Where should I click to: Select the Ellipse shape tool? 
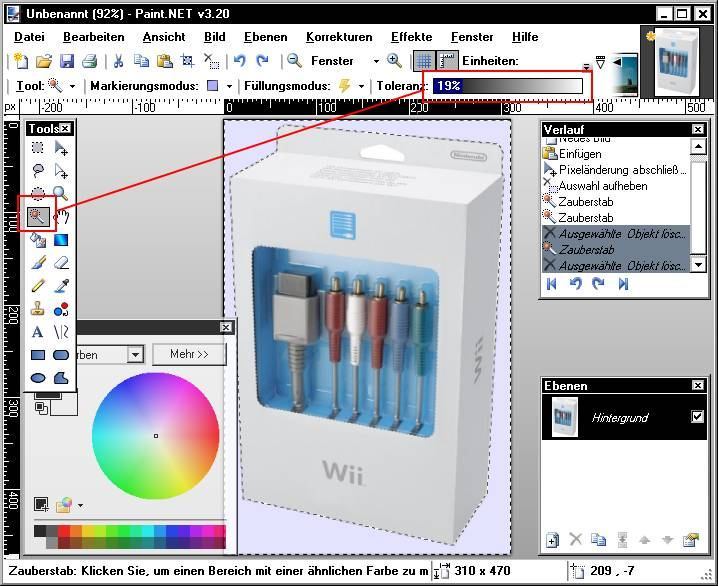[x=38, y=378]
